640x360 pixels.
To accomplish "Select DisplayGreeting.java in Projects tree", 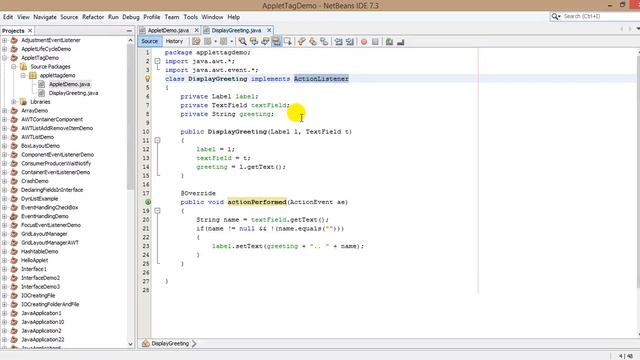I will (73, 93).
